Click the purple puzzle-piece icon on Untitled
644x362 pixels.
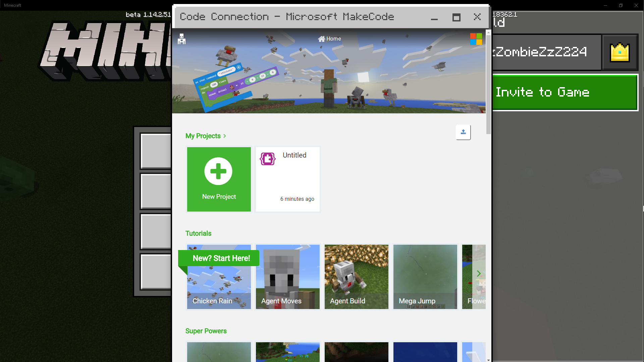pyautogui.click(x=268, y=159)
